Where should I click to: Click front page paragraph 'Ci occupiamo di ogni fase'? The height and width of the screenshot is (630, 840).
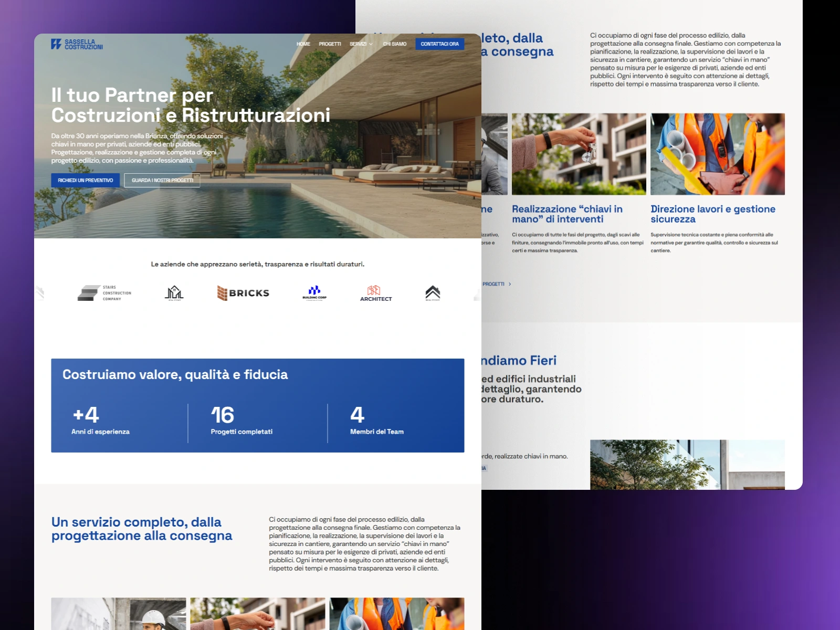pos(365,544)
